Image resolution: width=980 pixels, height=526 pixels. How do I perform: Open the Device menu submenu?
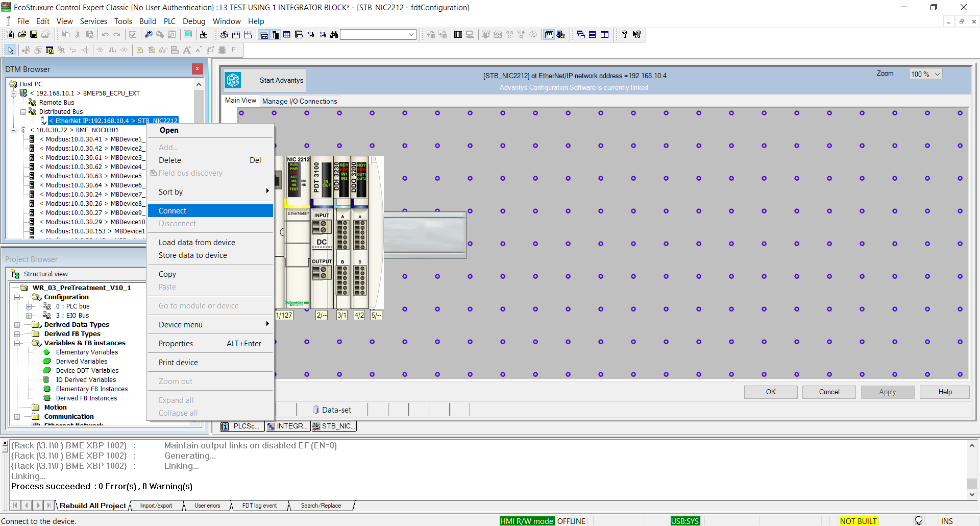[x=210, y=325]
